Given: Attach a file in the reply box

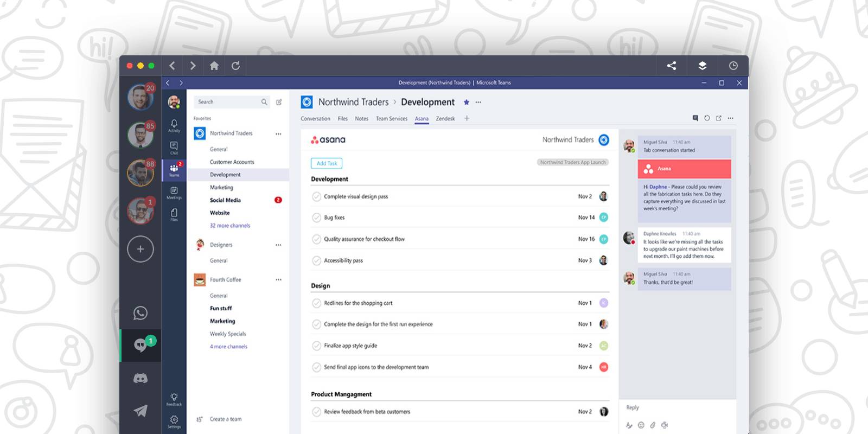Looking at the screenshot, I should (653, 425).
